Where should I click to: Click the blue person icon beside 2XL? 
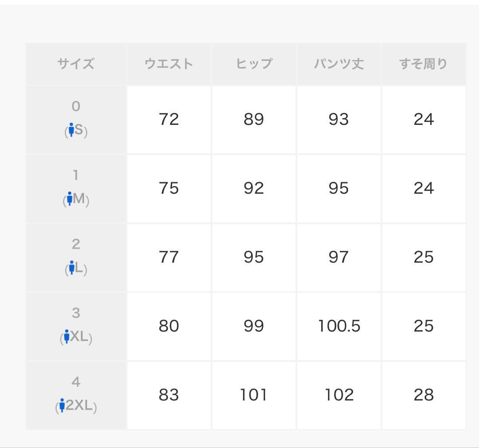tap(62, 405)
